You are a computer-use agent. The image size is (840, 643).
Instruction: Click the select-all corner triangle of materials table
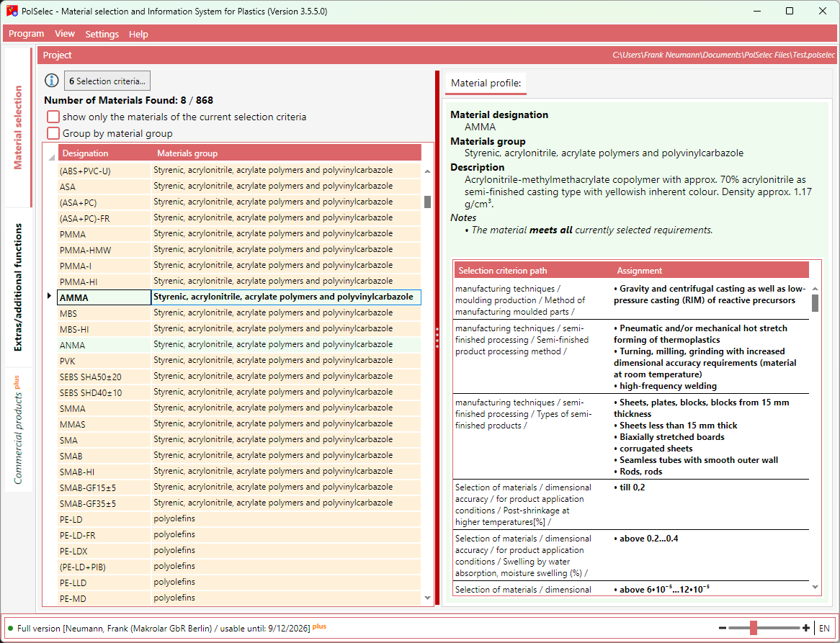51,156
